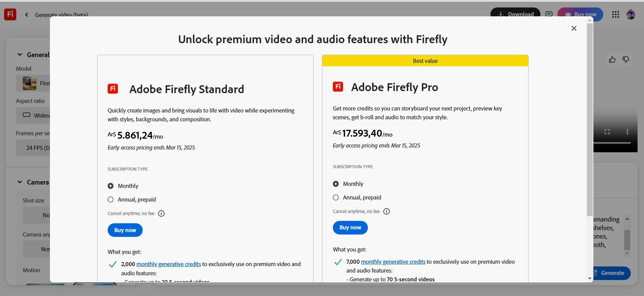This screenshot has width=644, height=296.
Task: Open the comments speech bubble icon
Action: tap(549, 14)
